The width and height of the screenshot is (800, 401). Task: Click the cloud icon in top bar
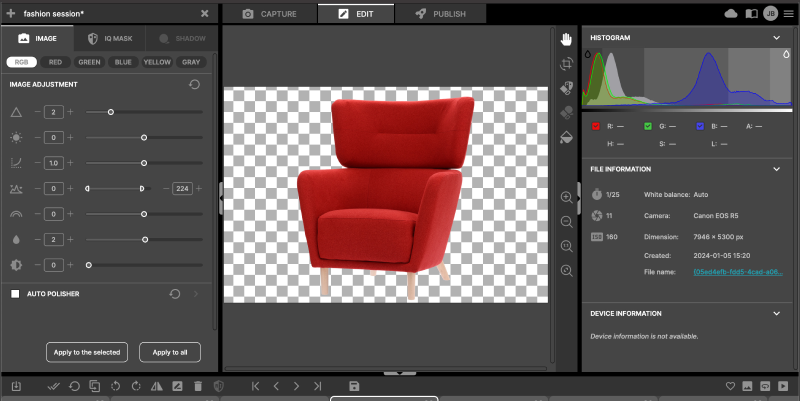(731, 14)
